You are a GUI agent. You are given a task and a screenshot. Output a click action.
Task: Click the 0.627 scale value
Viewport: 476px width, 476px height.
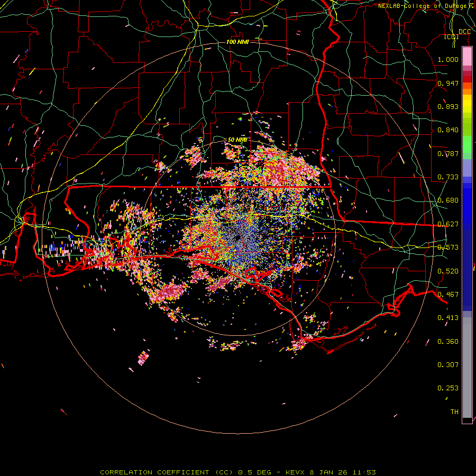pyautogui.click(x=448, y=224)
